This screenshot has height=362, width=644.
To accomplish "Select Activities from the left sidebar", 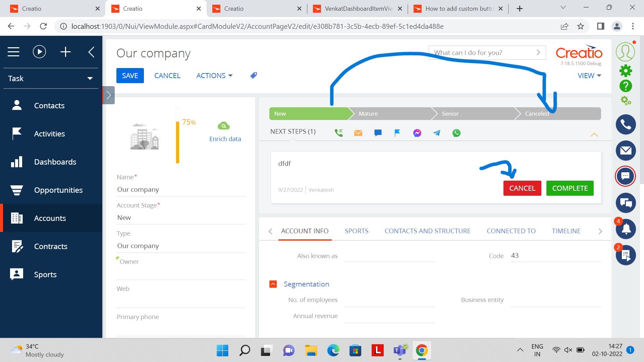I will 49,133.
